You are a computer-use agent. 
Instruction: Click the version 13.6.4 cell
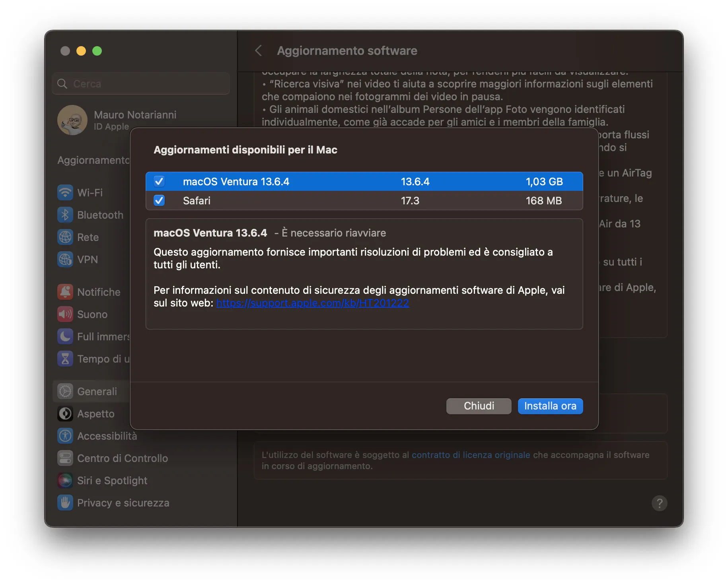(x=415, y=182)
